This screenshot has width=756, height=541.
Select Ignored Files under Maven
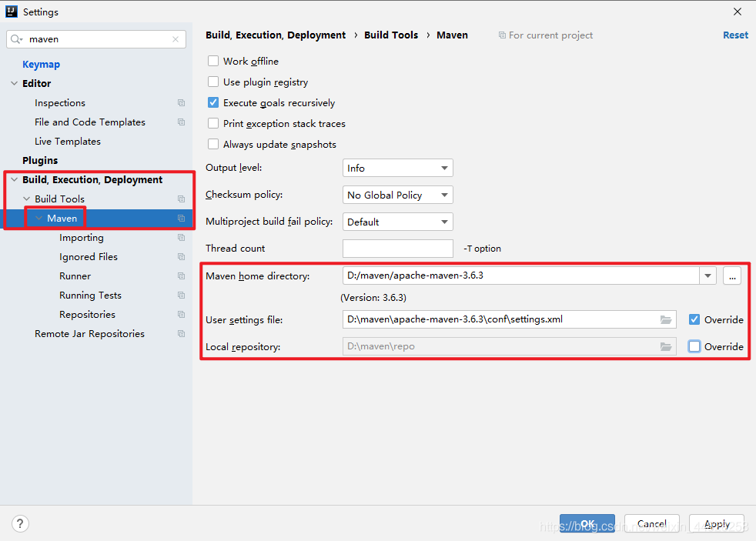[x=89, y=257]
